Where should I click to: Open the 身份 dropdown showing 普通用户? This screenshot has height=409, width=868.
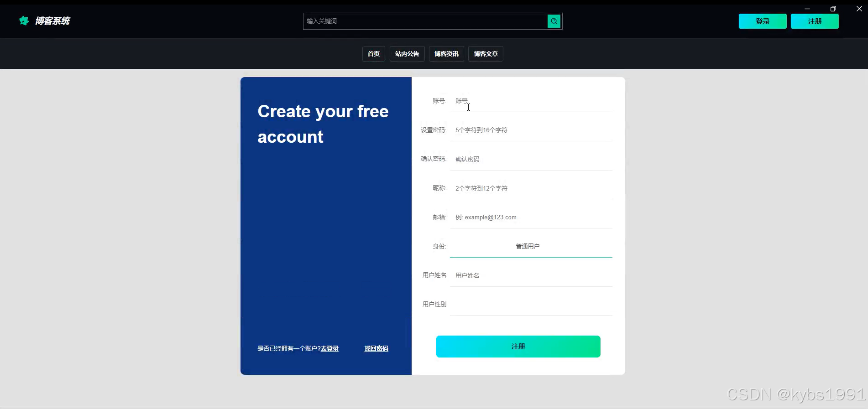(x=531, y=246)
